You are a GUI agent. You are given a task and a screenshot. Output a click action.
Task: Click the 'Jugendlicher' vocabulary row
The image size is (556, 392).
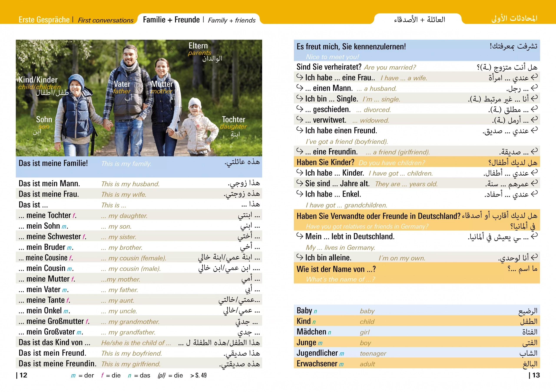(317, 353)
